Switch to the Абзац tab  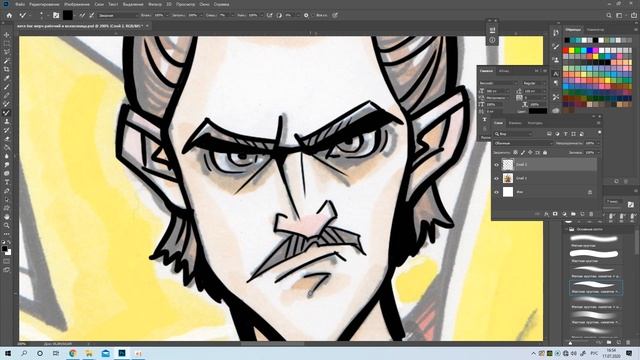click(504, 71)
